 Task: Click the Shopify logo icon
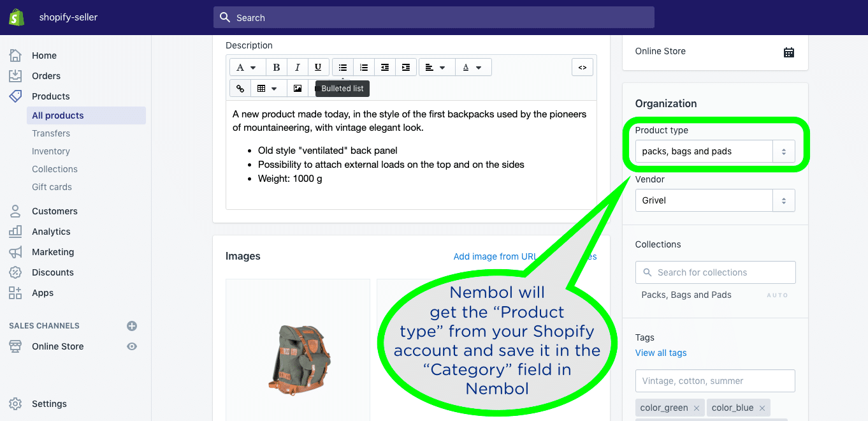pos(17,17)
